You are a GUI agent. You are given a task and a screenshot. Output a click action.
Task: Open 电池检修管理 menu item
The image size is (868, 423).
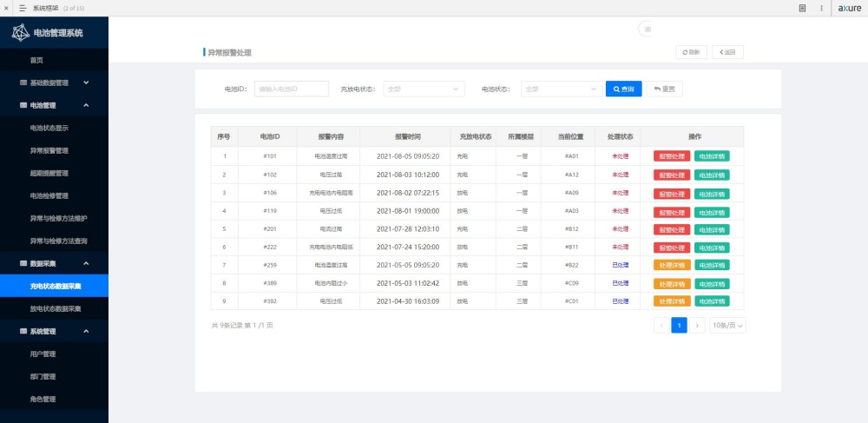tap(49, 196)
